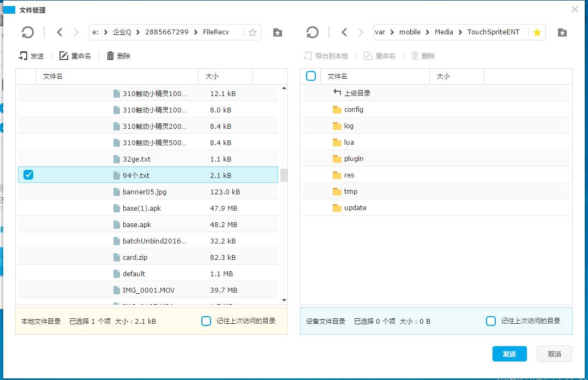
Task: Click the chevron after the mobile breadcrumb
Action: coord(427,32)
